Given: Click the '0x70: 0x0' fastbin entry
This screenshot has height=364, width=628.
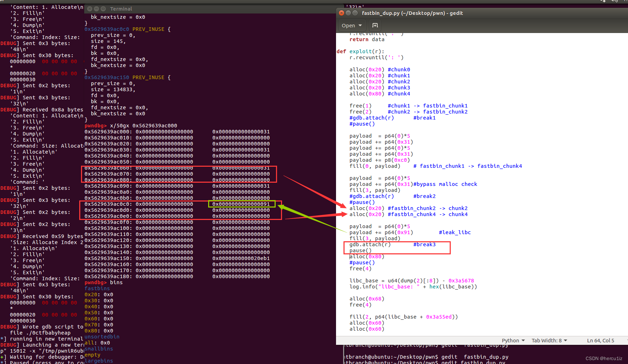Looking at the screenshot, I should [99, 325].
